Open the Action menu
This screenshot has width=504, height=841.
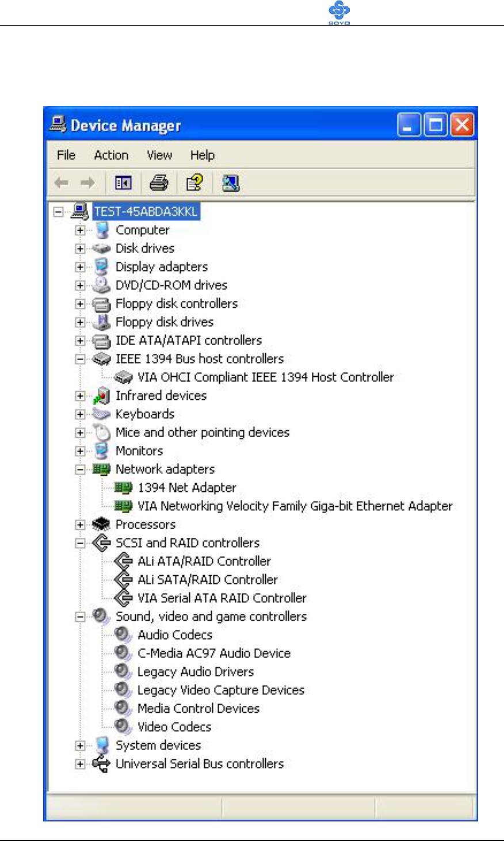[x=111, y=155]
